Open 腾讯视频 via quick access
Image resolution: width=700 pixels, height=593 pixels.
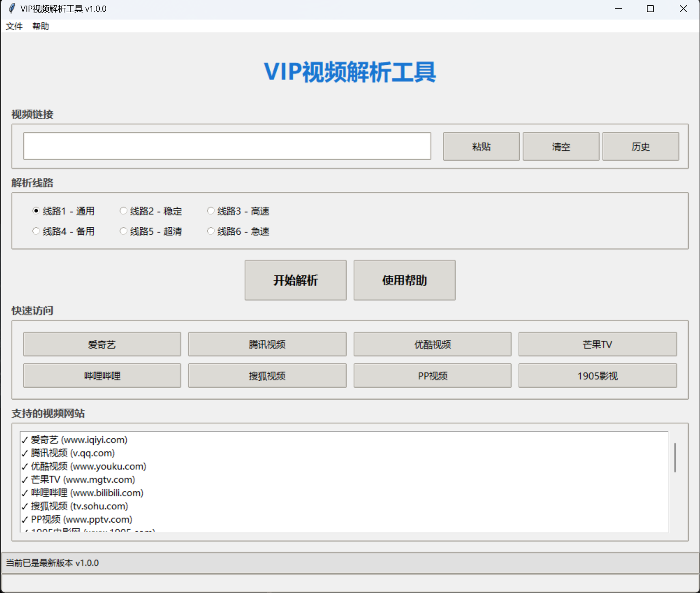tap(267, 344)
